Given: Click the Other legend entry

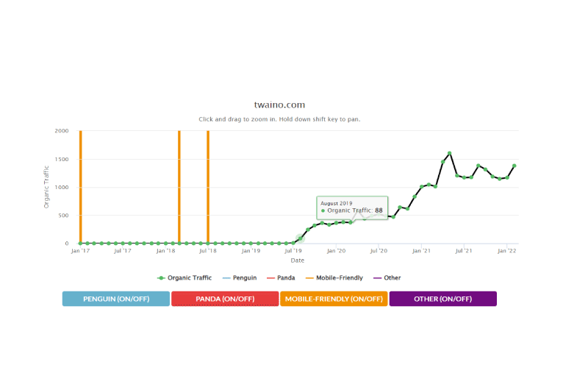Looking at the screenshot, I should coord(387,277).
